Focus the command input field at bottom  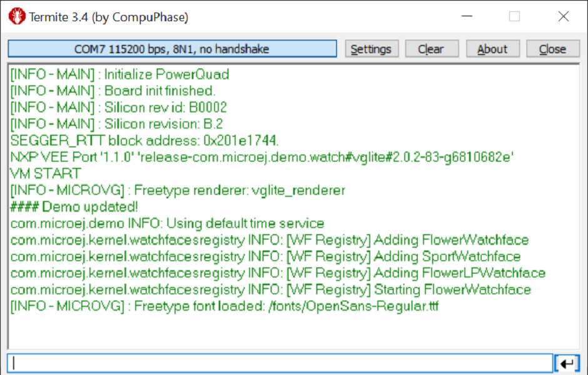[280, 363]
